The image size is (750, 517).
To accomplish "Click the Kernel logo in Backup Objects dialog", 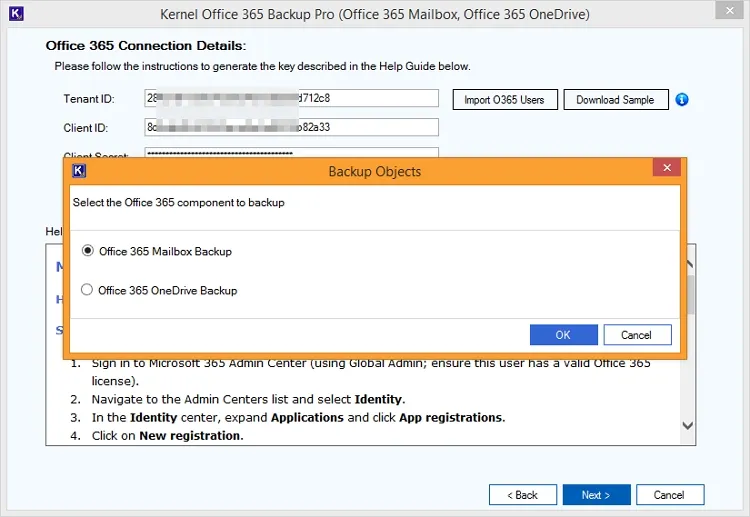I will [x=79, y=171].
